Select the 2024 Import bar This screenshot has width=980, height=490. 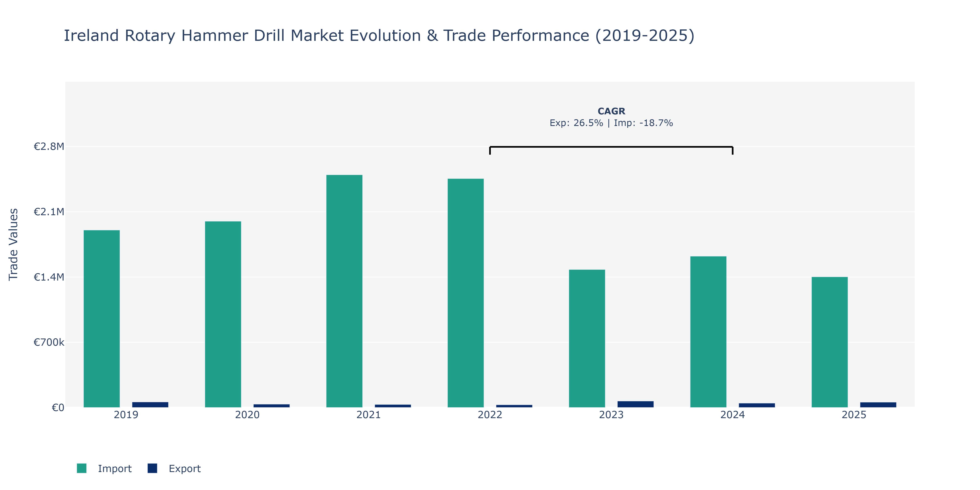[708, 332]
